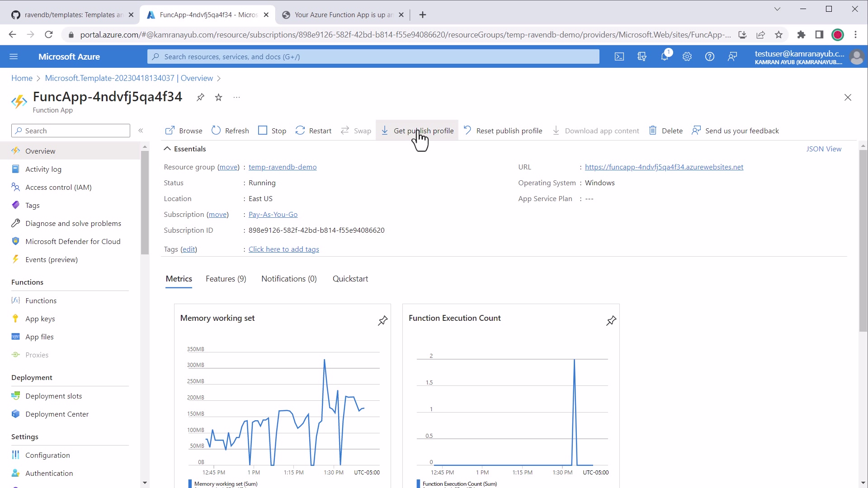Open the more options ellipsis beside title
This screenshot has width=868, height=488.
(x=237, y=97)
